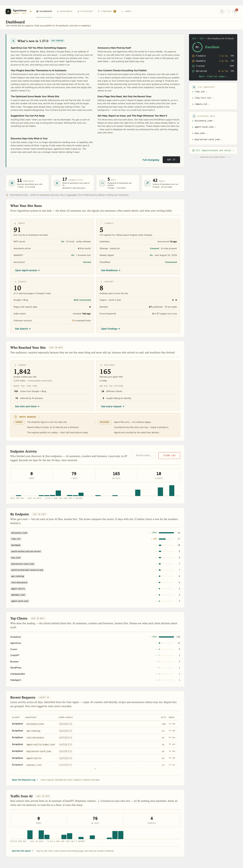
Task: Expand the Recent Requests list chevron
Action: [x=95, y=769]
